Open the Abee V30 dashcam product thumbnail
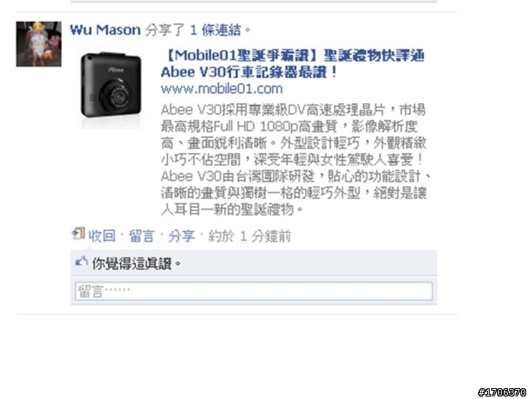This screenshot has height=399, width=532. click(111, 89)
